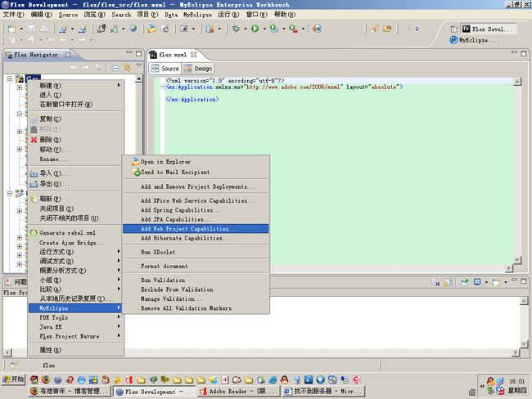Click the bottom panel horizontal scrollbar left arrow
The height and width of the screenshot is (399, 532).
pos(7,352)
